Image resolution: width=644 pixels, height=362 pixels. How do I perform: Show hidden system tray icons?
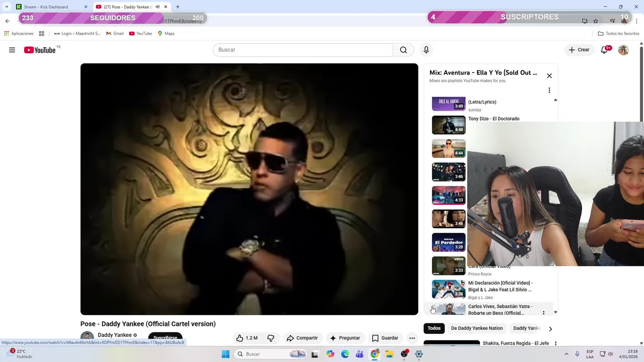point(566,354)
